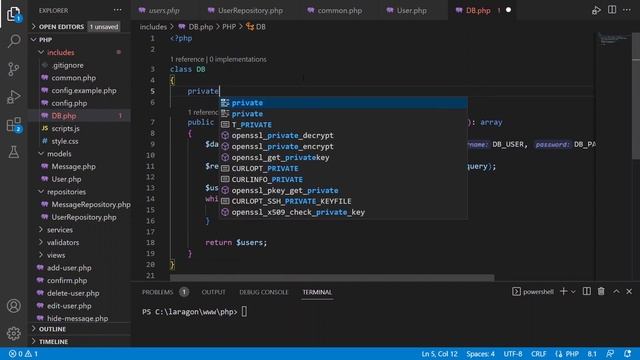This screenshot has width=640, height=360.
Task: Maximize the panel with up chevron
Action: [x=616, y=291]
